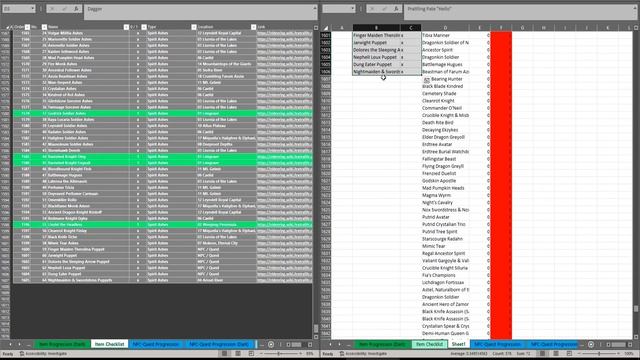
Task: Click Enter checkmark icon in right formula bar
Action: (384, 9)
